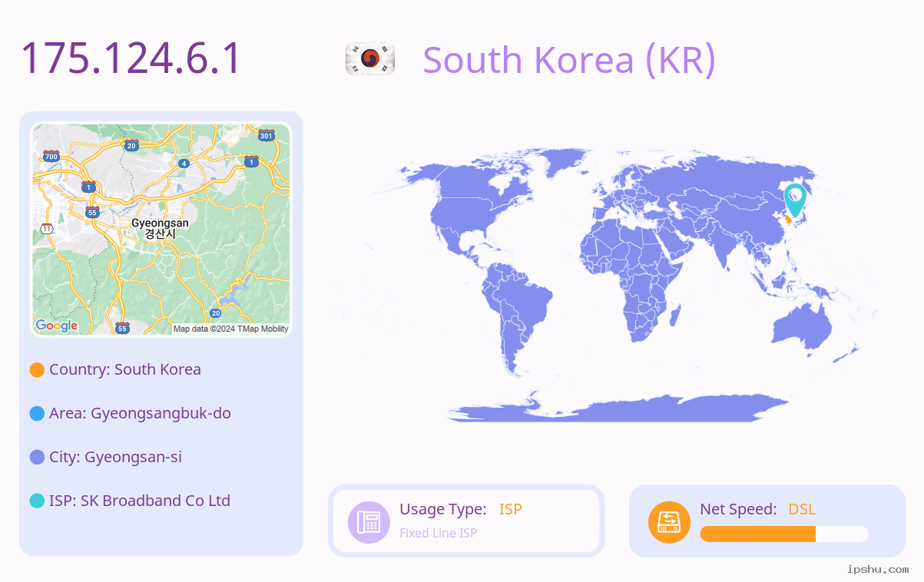Click the blue Area bullet dot
The height and width of the screenshot is (582, 924).
click(37, 414)
